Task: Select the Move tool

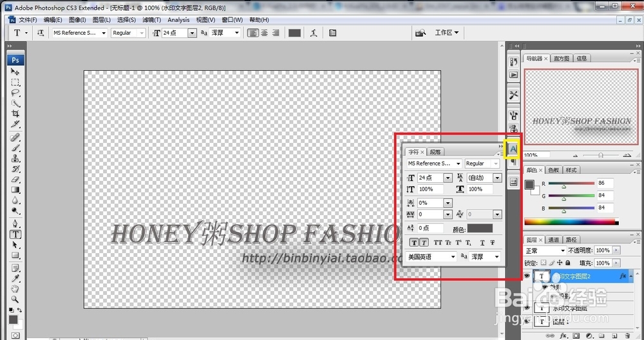Action: 15,71
